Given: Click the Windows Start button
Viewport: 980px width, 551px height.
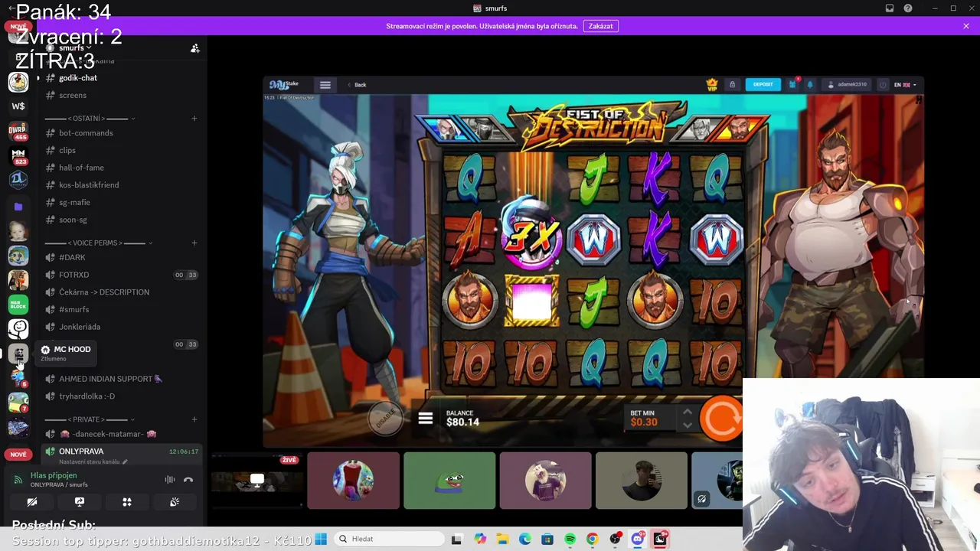Looking at the screenshot, I should tap(321, 539).
